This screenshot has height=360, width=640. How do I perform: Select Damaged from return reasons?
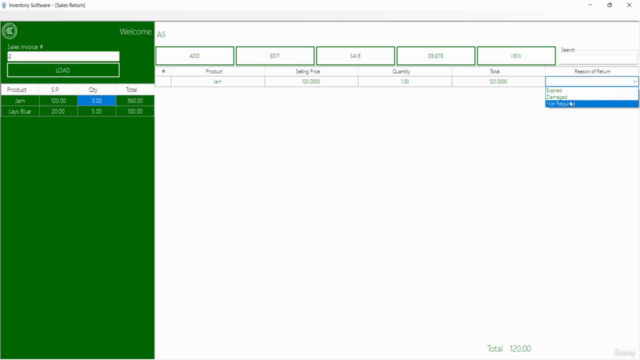[592, 97]
